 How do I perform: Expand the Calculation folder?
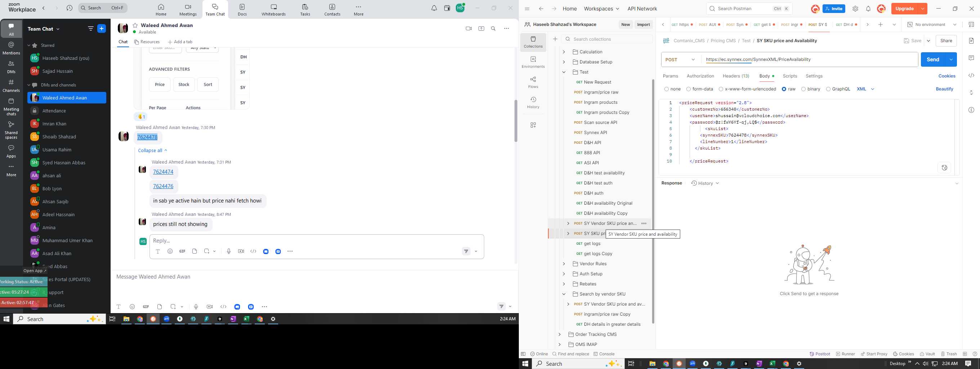point(564,52)
